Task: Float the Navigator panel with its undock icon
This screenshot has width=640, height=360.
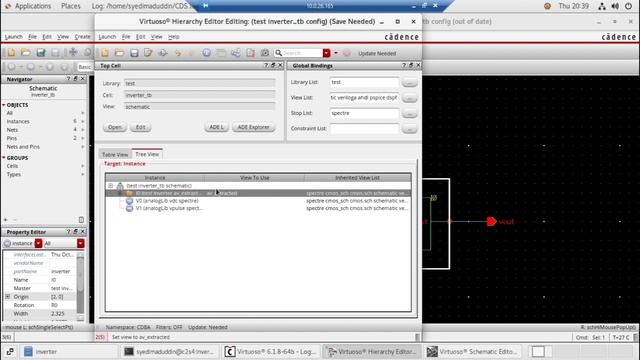Action: point(76,79)
